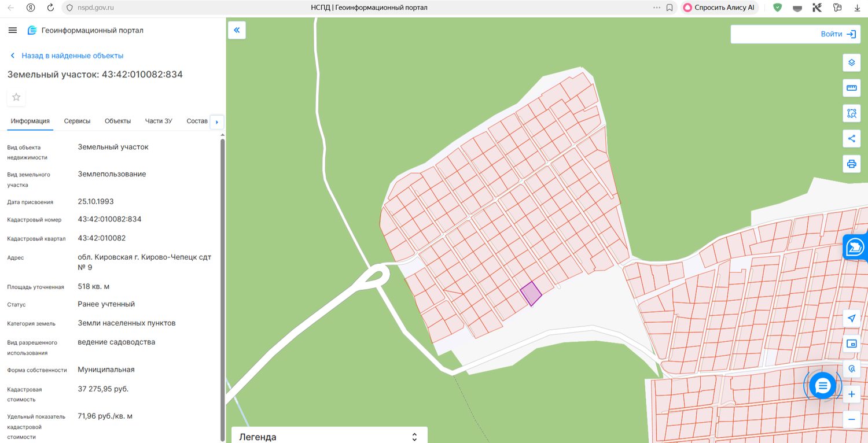Zoom out of the map with minus
This screenshot has height=443, width=868.
(851, 419)
